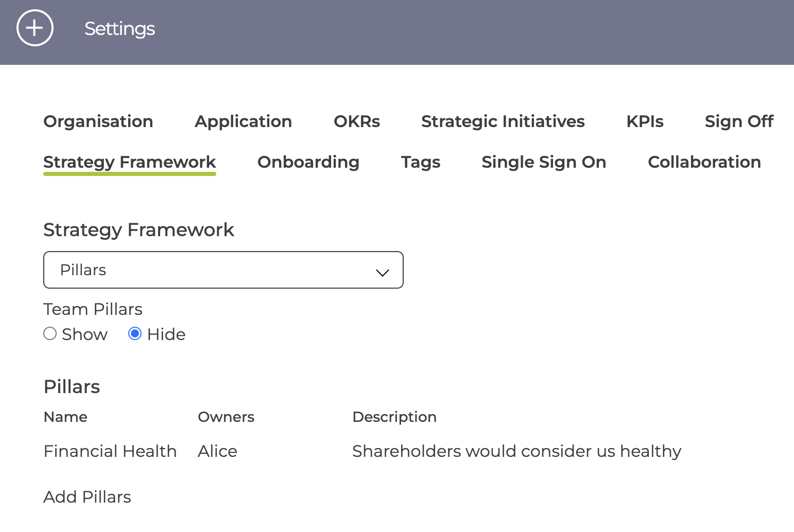Click the Name column header
794x532 pixels.
[x=66, y=417]
